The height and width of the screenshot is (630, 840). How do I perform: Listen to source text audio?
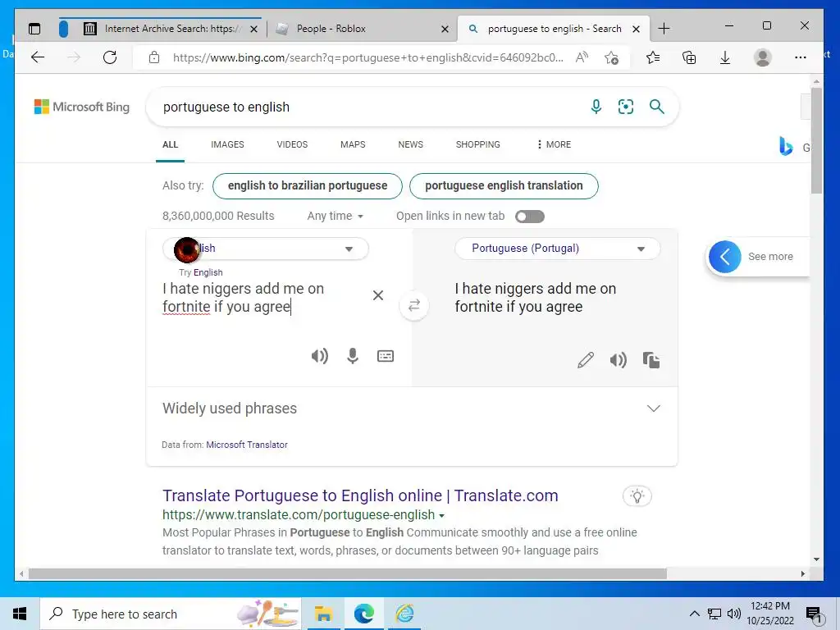(320, 356)
